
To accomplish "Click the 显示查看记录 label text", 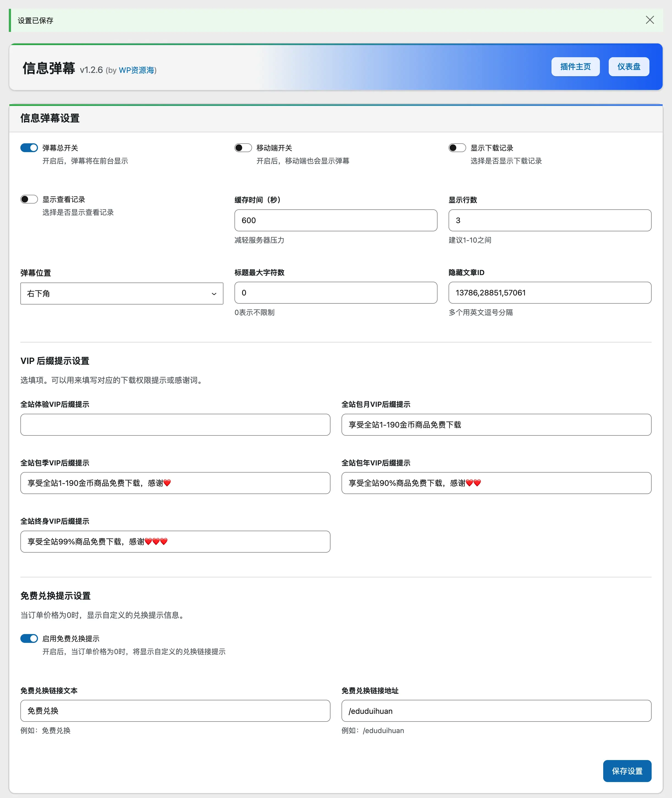I will (x=64, y=199).
